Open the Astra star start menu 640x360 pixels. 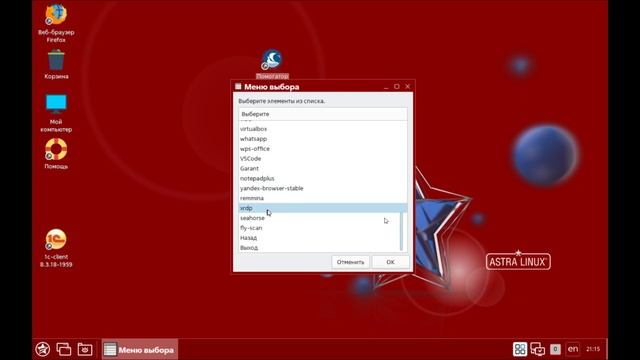pyautogui.click(x=43, y=349)
